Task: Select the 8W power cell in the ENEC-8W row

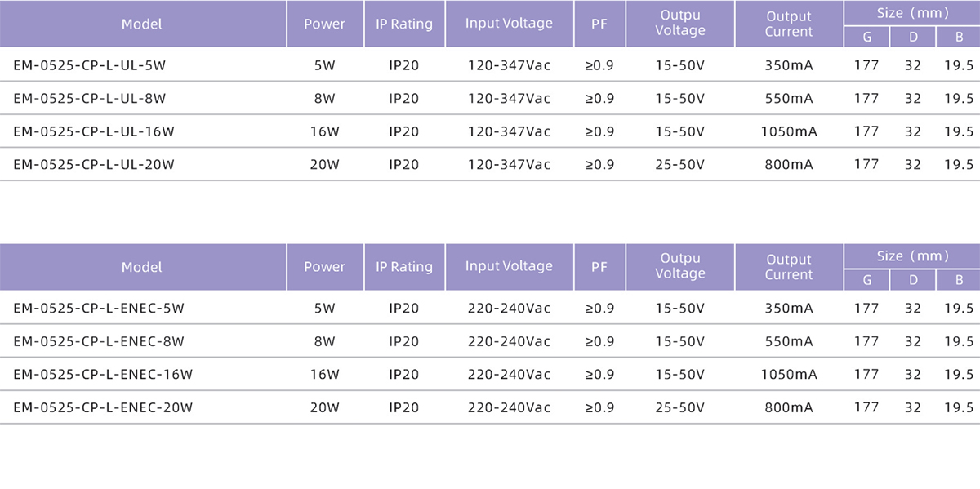Action: (x=324, y=341)
